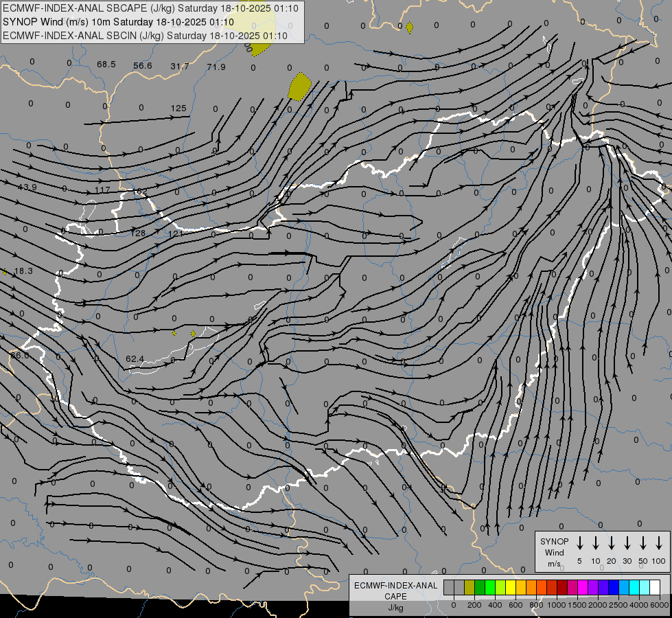Click the wind legend arrow labeled 50
The height and width of the screenshot is (618, 672).
643,542
